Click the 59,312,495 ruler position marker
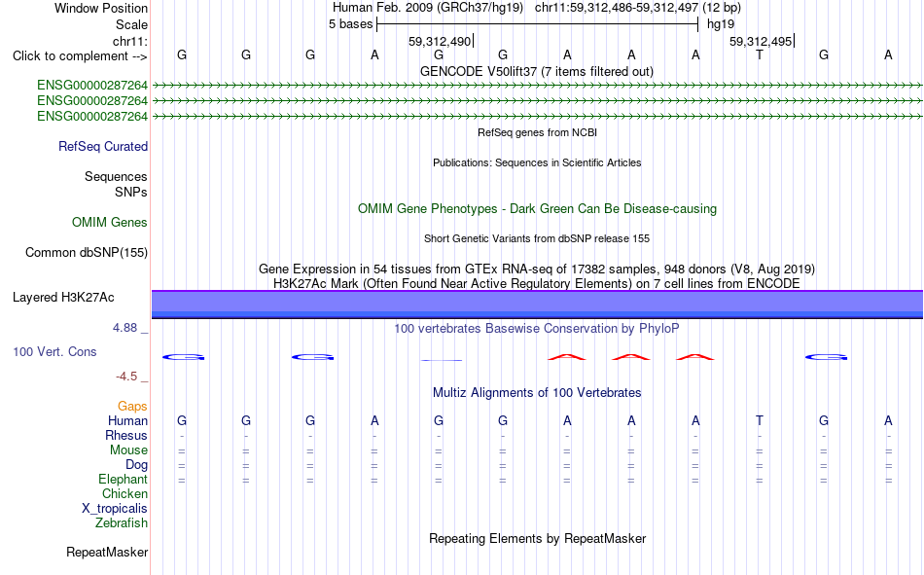924x575 pixels. [x=761, y=41]
